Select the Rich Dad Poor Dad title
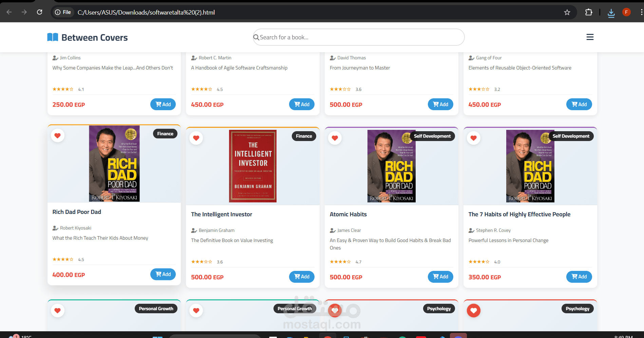This screenshot has height=338, width=644. (x=77, y=212)
